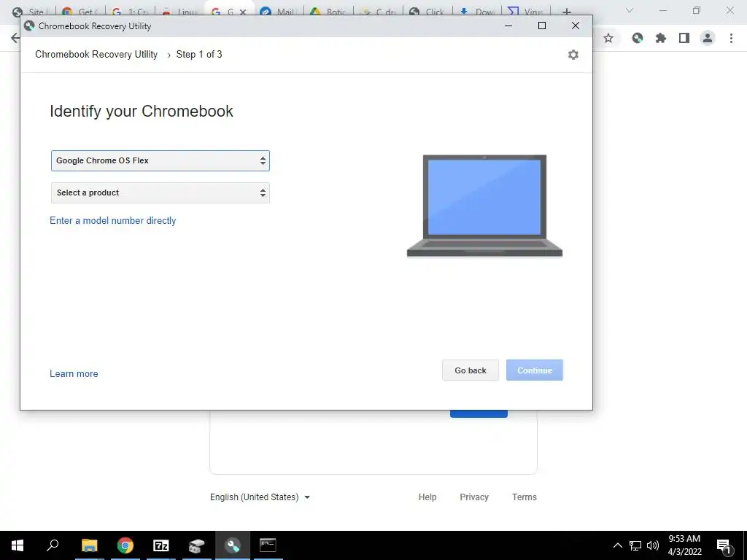Show hidden system tray icons
Screen dimensions: 747x560
tap(617, 545)
